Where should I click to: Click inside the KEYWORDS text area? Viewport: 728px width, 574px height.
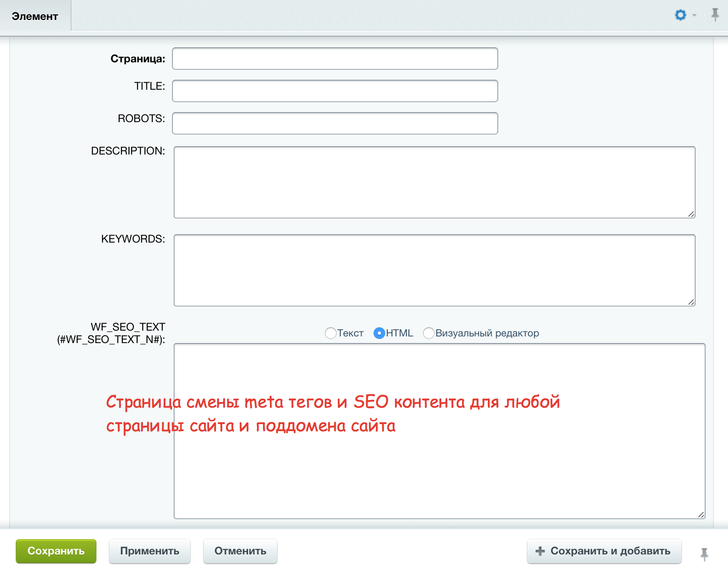(434, 270)
